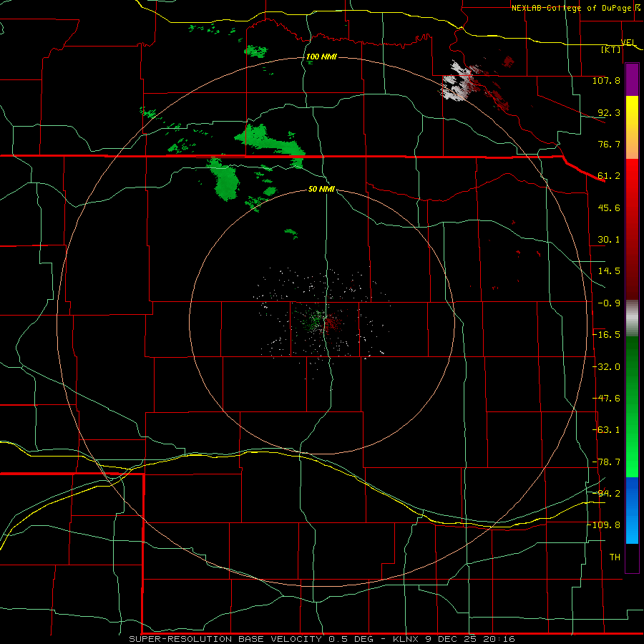Select the 61.2 scale value
644x644 pixels.
pyautogui.click(x=609, y=176)
